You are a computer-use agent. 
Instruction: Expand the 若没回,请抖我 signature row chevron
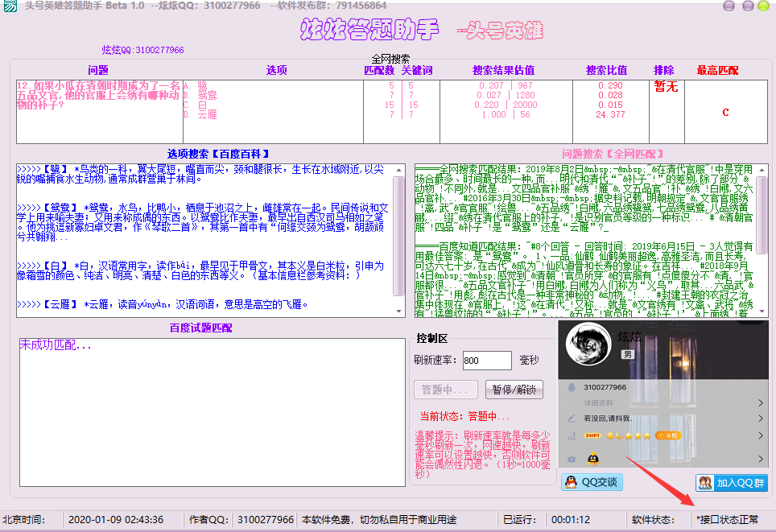click(x=761, y=419)
